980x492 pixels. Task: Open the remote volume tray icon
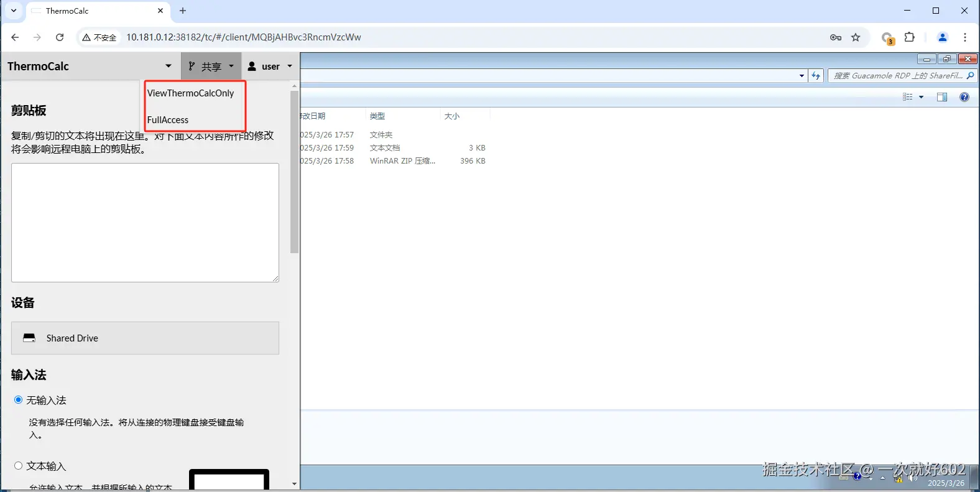tap(913, 478)
